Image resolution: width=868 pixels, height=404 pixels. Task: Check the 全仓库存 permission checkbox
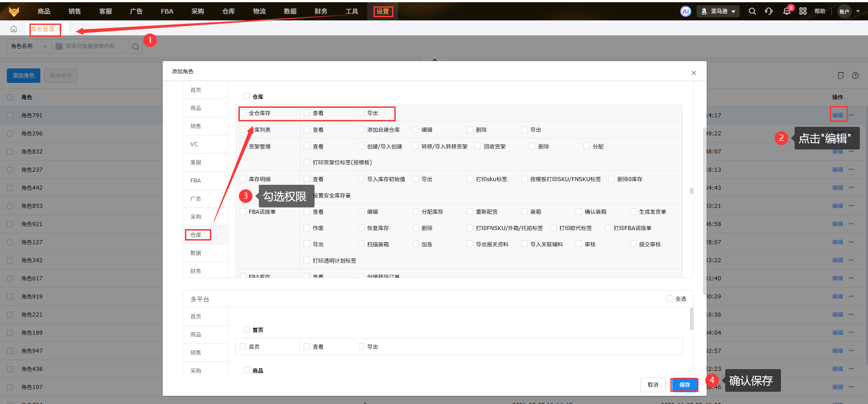pos(243,113)
